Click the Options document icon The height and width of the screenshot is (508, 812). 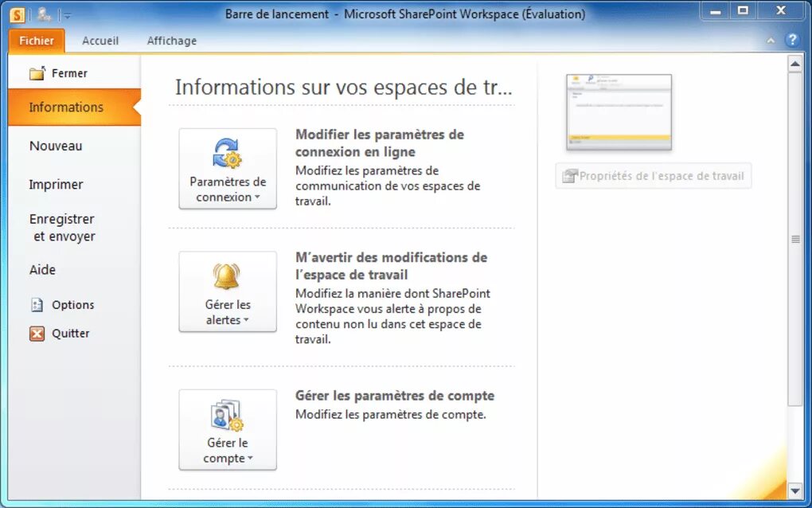click(x=37, y=305)
